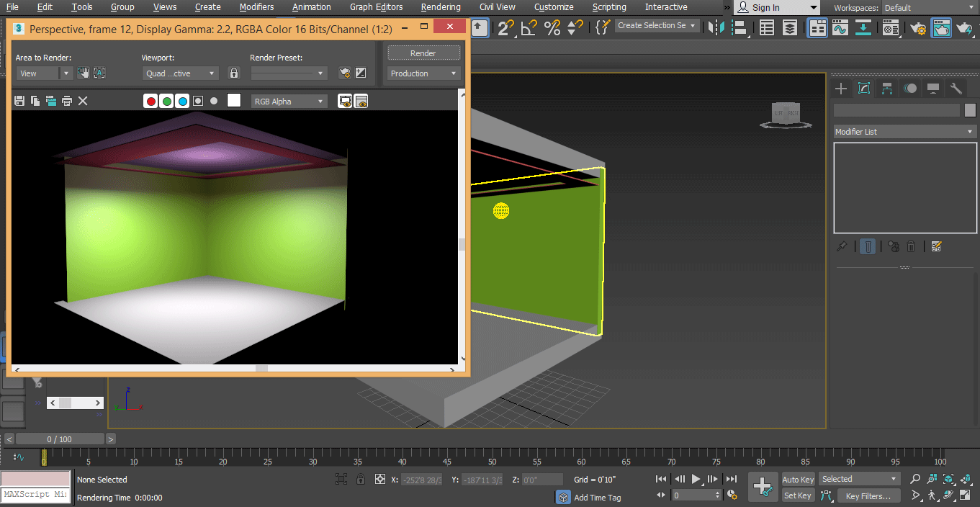Image resolution: width=980 pixels, height=507 pixels.
Task: Toggle the red channel display
Action: pos(151,102)
